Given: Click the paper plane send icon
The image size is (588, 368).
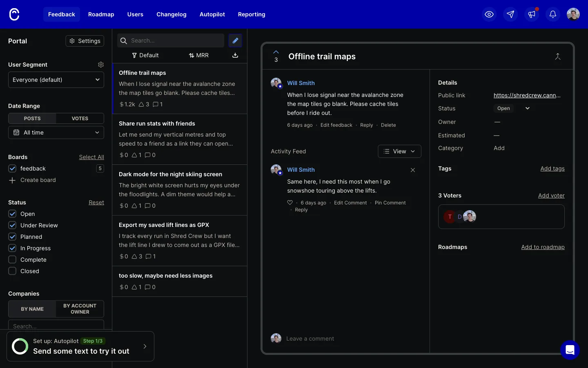Looking at the screenshot, I should click(x=510, y=14).
